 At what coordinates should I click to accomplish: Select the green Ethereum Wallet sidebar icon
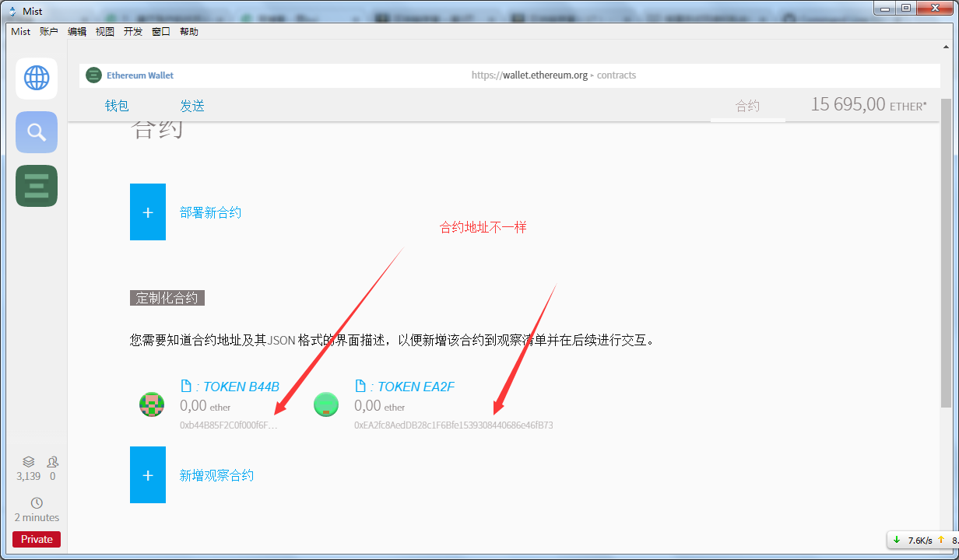pyautogui.click(x=37, y=186)
